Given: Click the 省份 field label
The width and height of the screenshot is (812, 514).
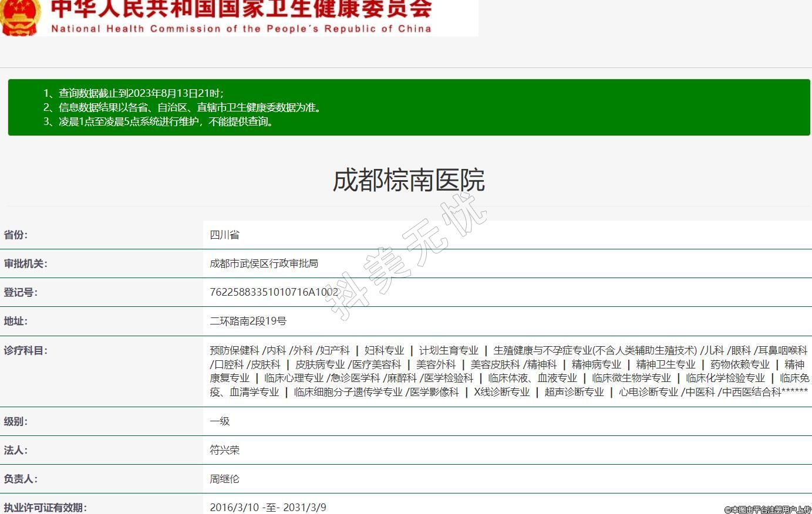Looking at the screenshot, I should (16, 235).
